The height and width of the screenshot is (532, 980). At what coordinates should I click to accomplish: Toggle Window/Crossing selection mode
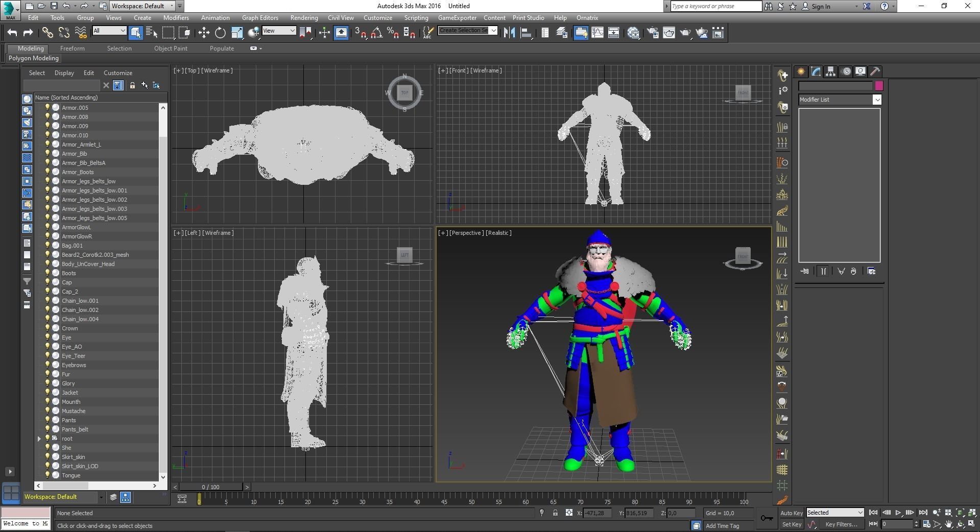pos(184,33)
